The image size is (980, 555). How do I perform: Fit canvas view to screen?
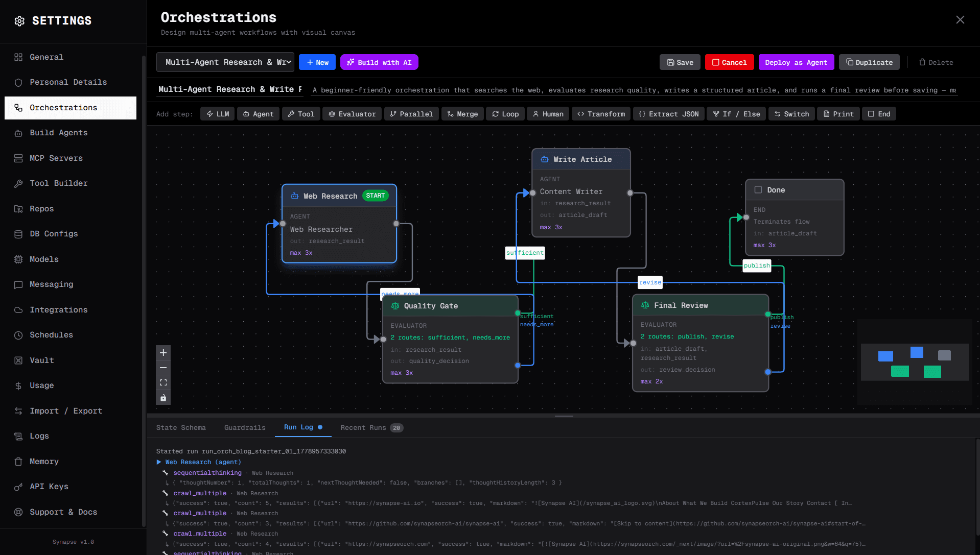[164, 382]
